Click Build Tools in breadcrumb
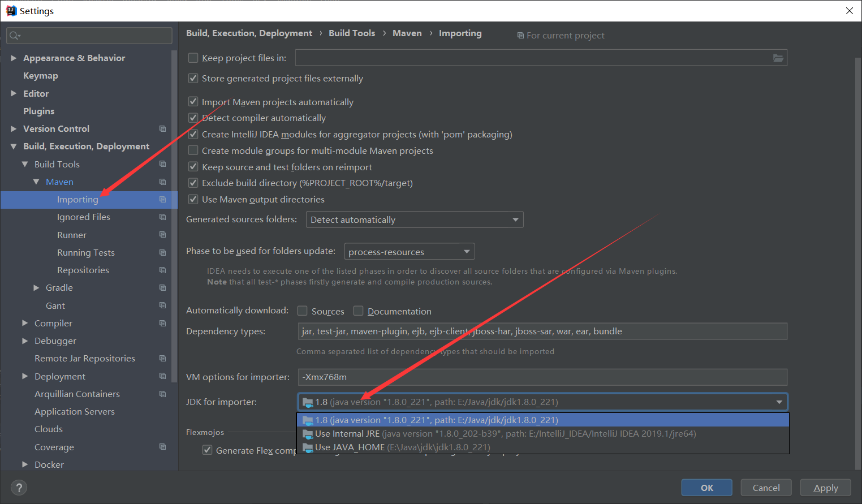The height and width of the screenshot is (504, 862). tap(352, 33)
